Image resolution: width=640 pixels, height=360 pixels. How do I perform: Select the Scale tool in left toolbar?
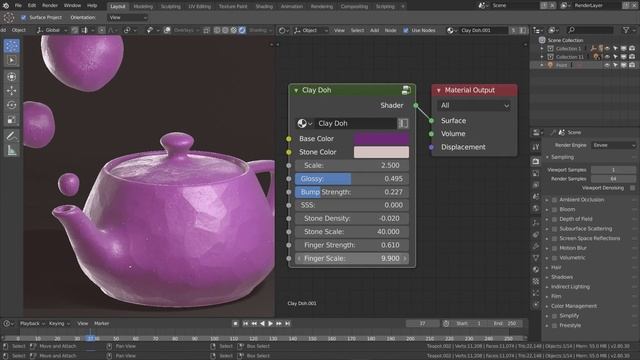[x=11, y=119]
